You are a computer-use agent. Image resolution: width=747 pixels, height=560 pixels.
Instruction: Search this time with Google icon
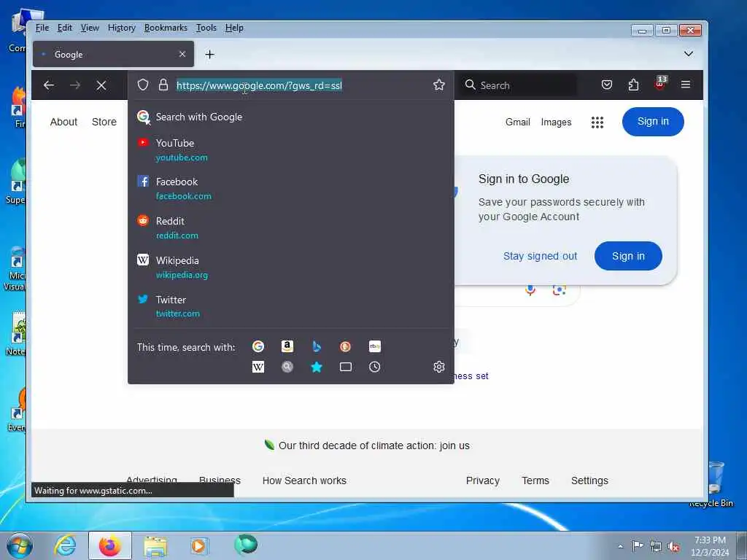click(258, 346)
